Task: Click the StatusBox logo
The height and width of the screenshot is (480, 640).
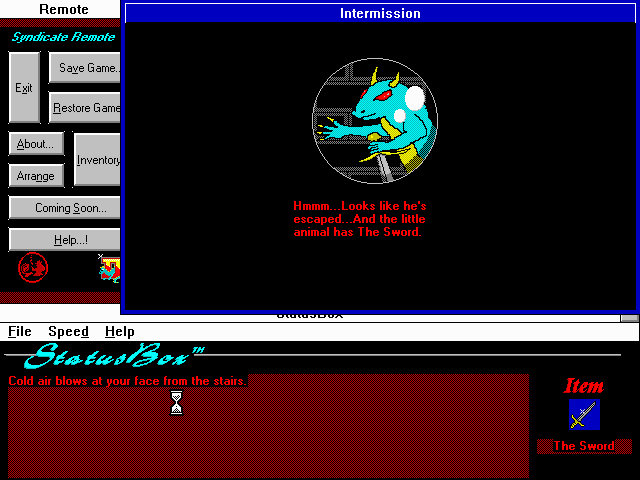Action: click(x=114, y=356)
